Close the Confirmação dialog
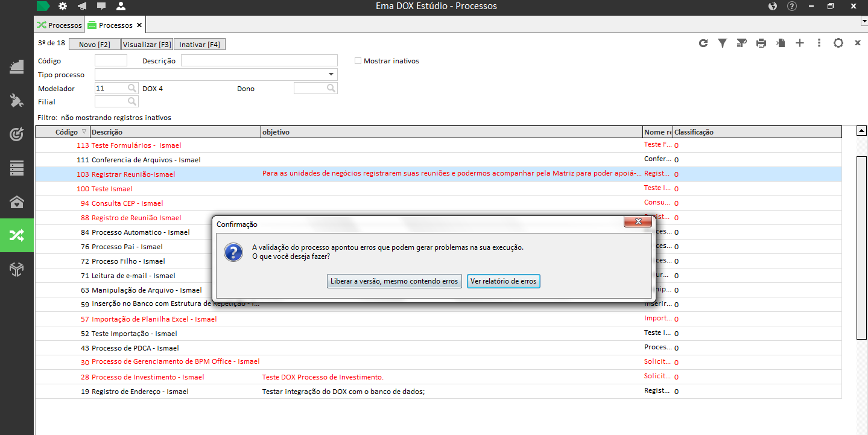Screen dimensions: 868x435 (x=637, y=223)
